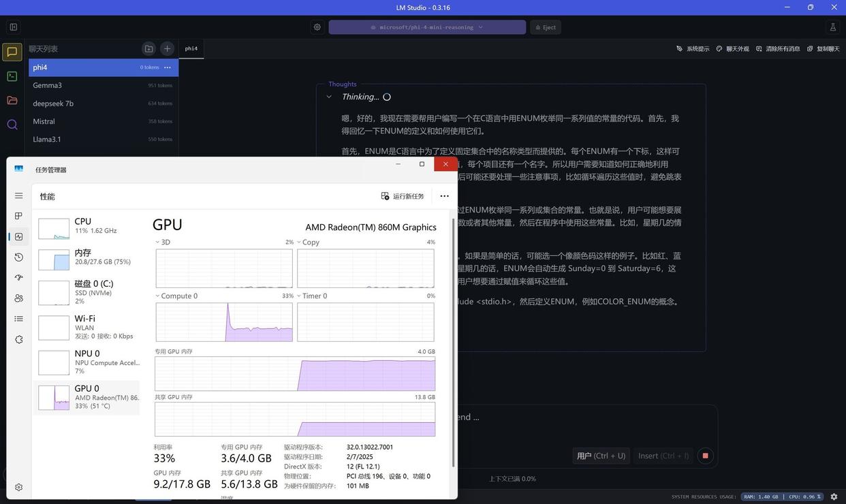The image size is (846, 504).
Task: Toggle the LM Studio left sidebar panel icon
Action: pyautogui.click(x=13, y=27)
